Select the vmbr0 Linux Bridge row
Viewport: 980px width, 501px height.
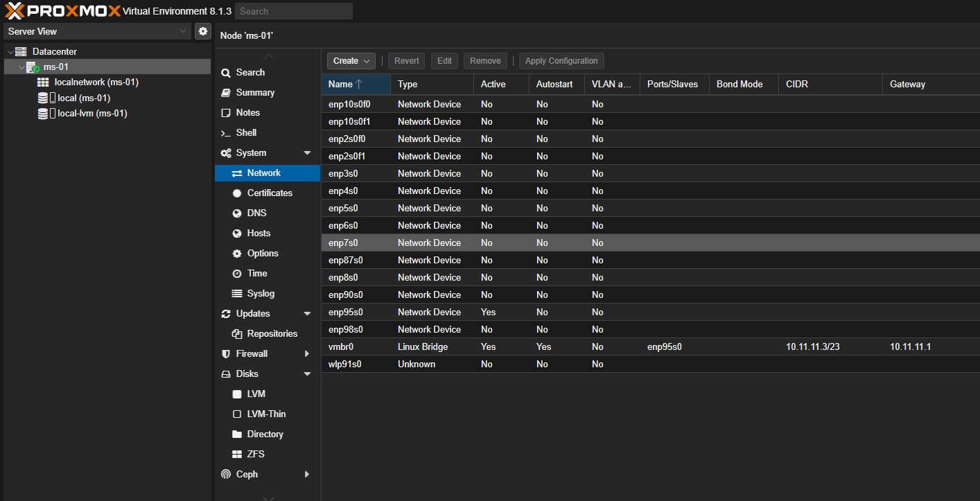[485, 346]
